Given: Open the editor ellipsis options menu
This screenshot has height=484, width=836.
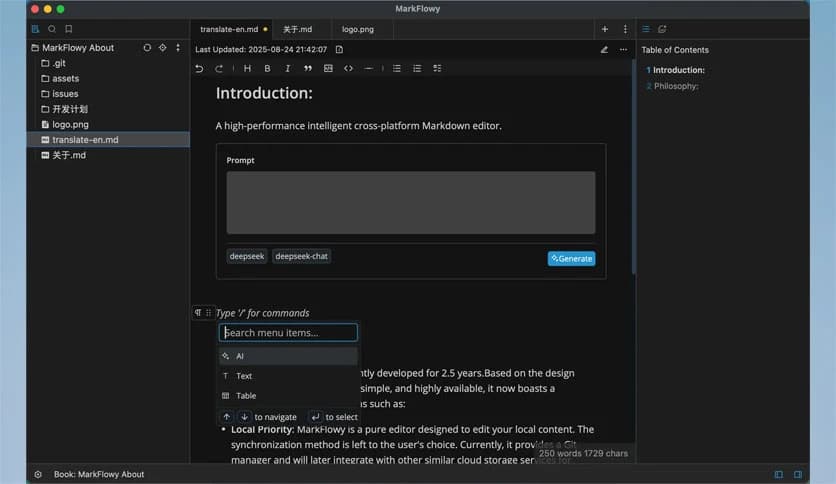Looking at the screenshot, I should 623,50.
